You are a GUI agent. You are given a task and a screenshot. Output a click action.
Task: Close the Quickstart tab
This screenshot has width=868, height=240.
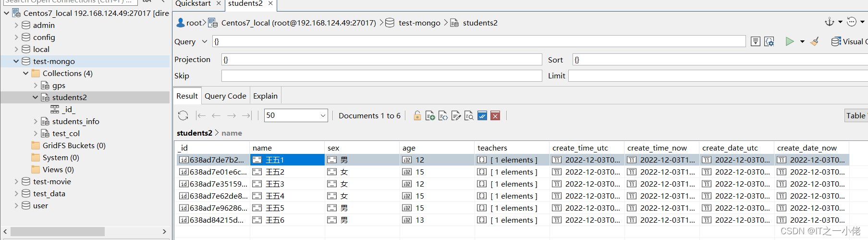click(x=219, y=3)
